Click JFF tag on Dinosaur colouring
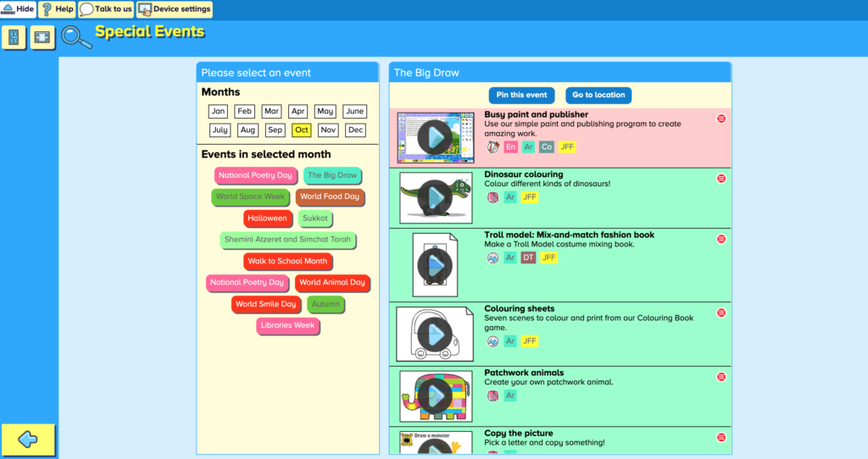The image size is (868, 459). pyautogui.click(x=530, y=197)
